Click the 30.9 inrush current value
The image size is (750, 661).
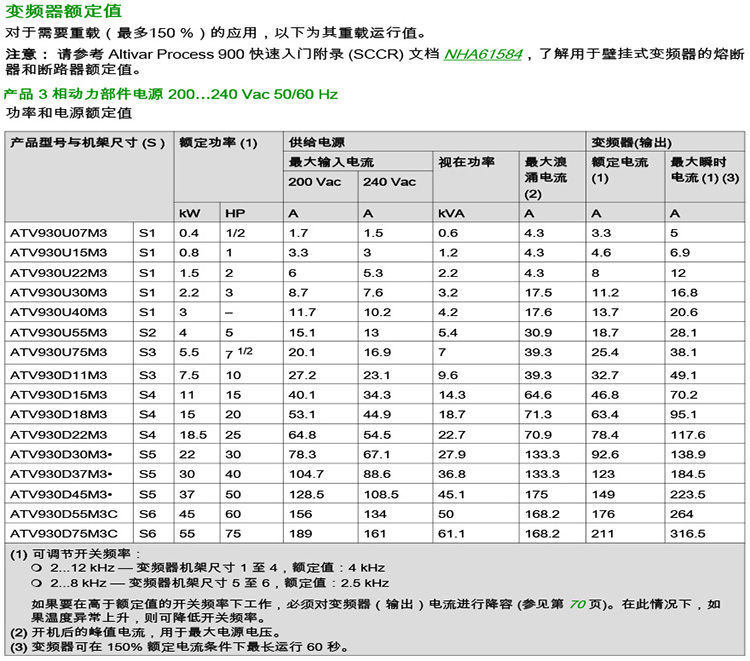pyautogui.click(x=538, y=332)
